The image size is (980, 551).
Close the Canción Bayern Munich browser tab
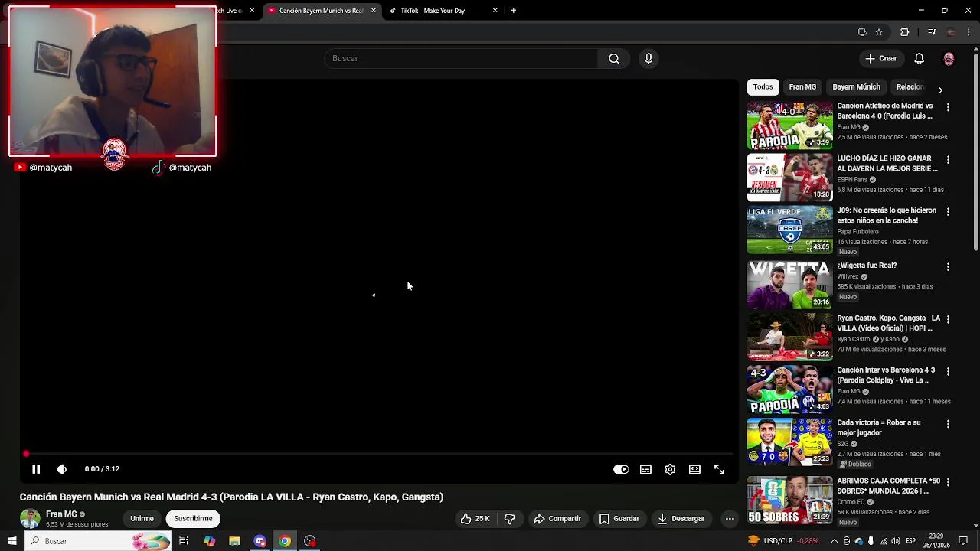pyautogui.click(x=374, y=11)
